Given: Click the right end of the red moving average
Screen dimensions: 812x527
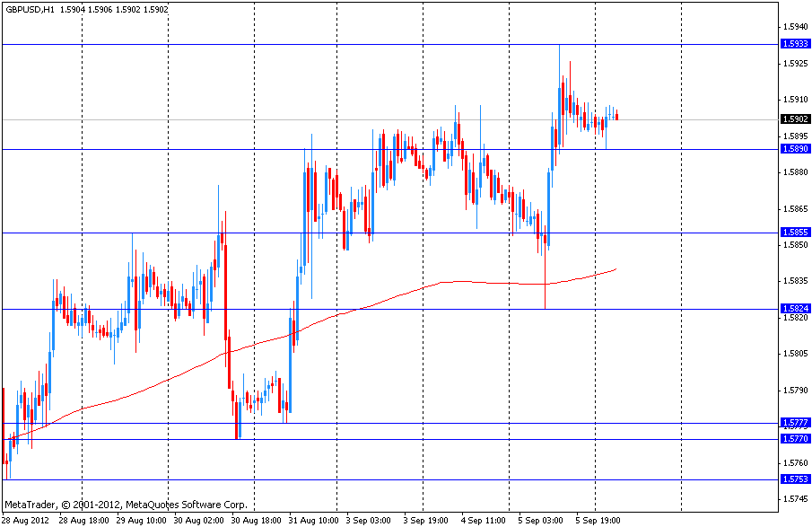Looking at the screenshot, I should tap(616, 268).
